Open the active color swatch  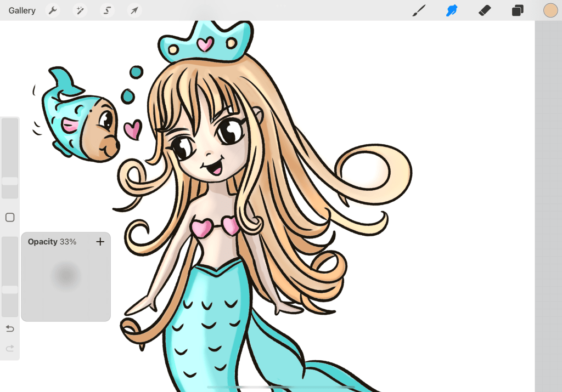coord(550,10)
